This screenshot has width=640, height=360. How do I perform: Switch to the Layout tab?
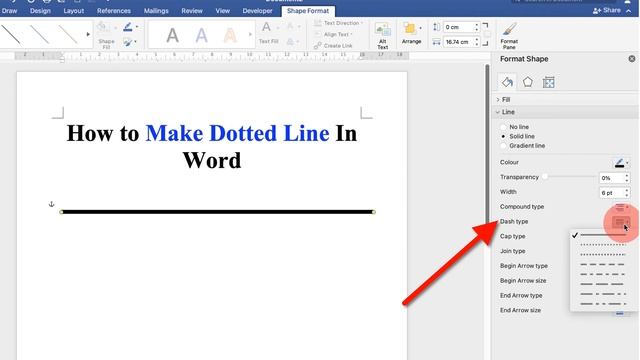point(73,11)
